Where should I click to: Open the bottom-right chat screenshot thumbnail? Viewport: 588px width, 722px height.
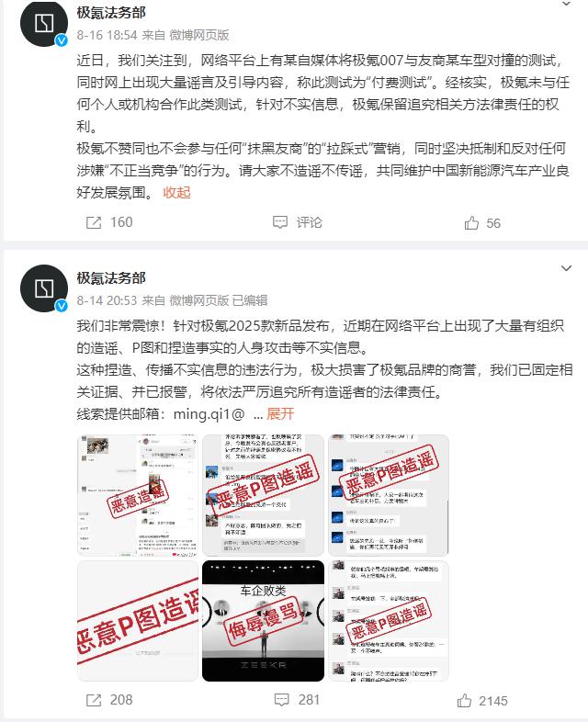pyautogui.click(x=389, y=621)
